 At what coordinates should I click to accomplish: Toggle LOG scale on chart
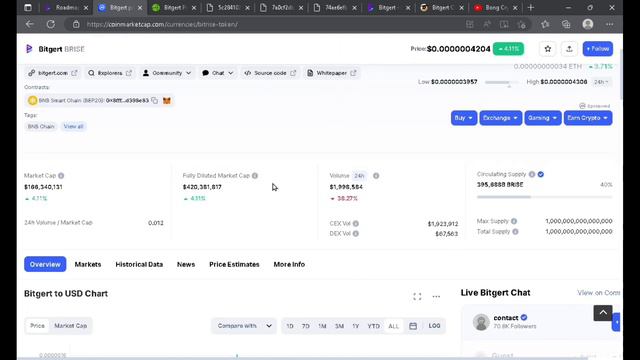coord(434,326)
